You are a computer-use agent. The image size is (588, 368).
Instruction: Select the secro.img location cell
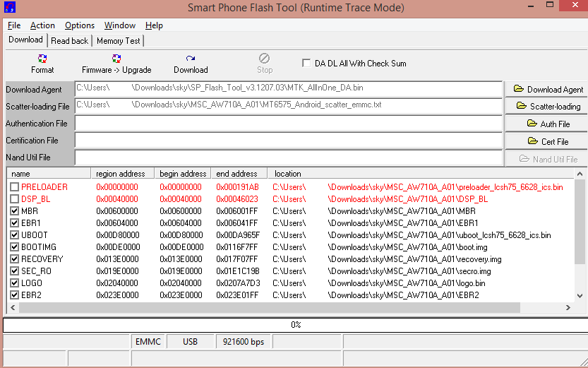pos(382,271)
